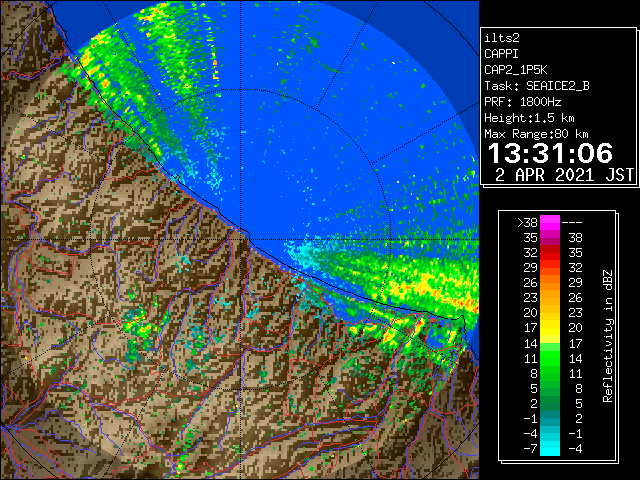Click the 'CAPPI' product text

[501, 54]
